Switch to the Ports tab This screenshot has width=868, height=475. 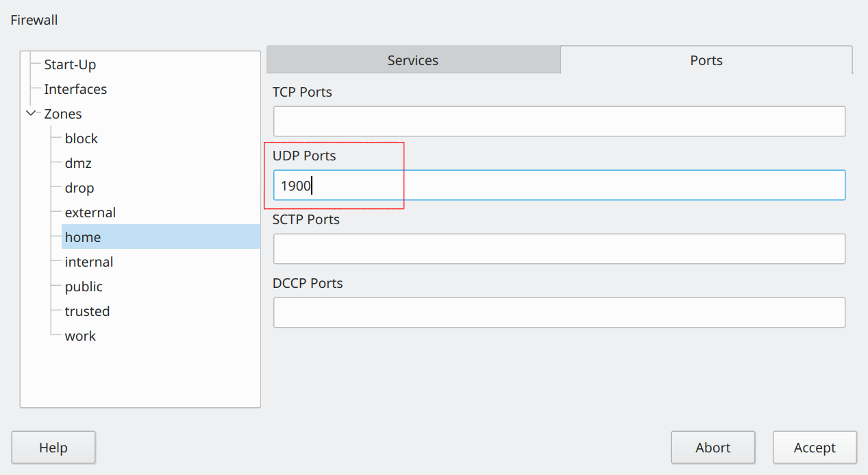click(x=706, y=60)
